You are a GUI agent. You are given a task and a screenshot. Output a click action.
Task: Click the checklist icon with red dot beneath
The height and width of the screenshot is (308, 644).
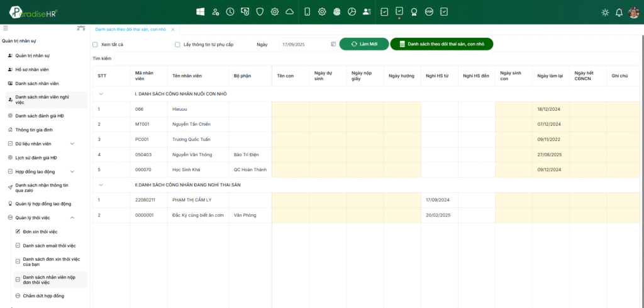(399, 11)
